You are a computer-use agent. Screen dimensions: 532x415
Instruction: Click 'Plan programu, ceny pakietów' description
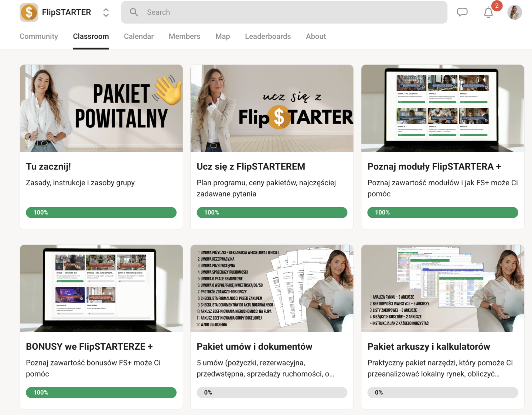click(266, 188)
